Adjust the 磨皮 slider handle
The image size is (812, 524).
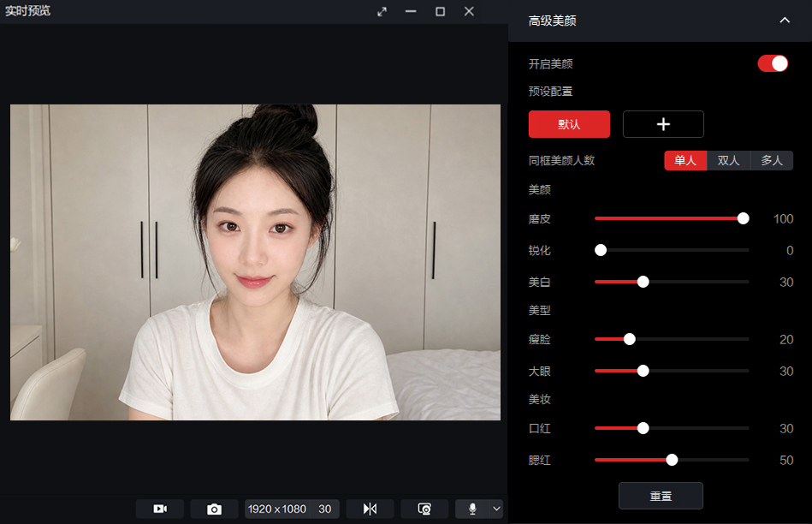(744, 218)
